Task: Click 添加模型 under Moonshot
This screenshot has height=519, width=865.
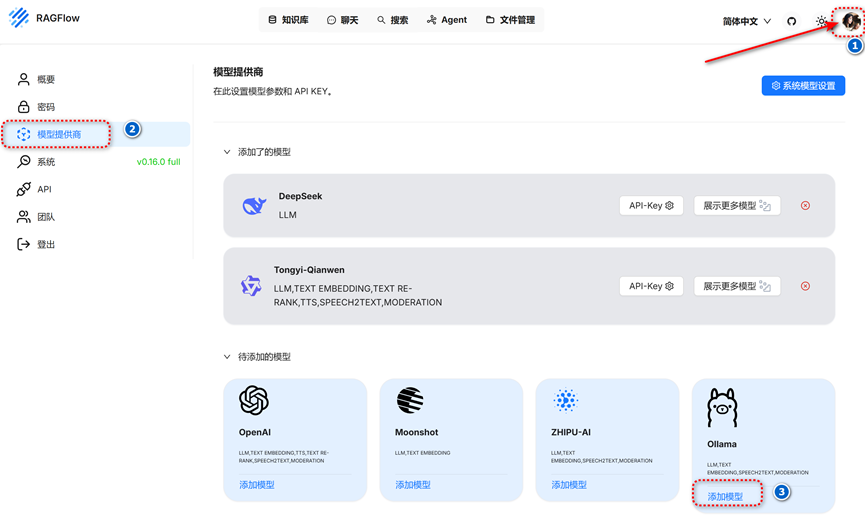Action: (413, 485)
